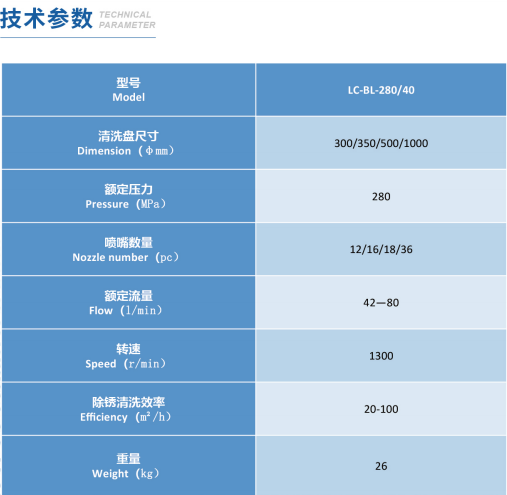Click the 型号 Model header cell
Image resolution: width=507 pixels, height=495 pixels.
point(128,90)
